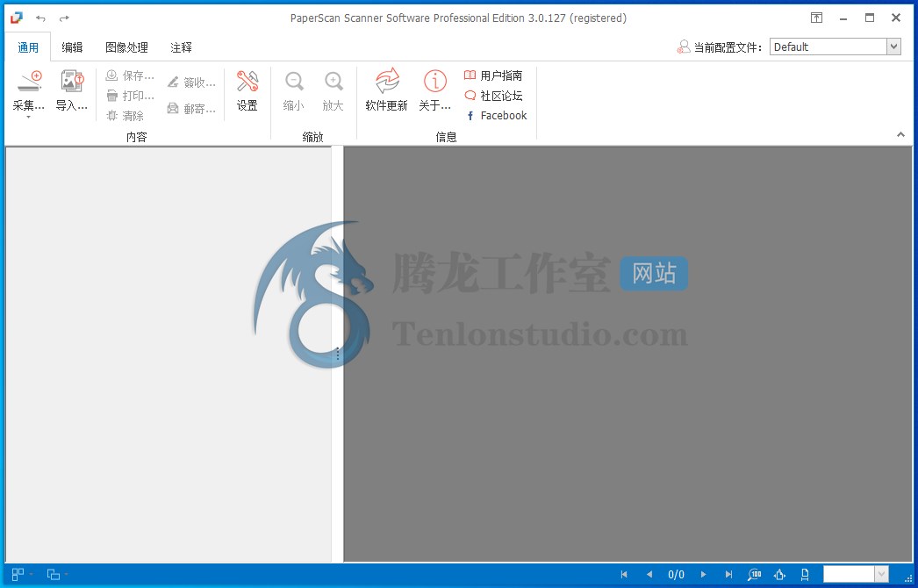Go to the next page

tap(704, 575)
